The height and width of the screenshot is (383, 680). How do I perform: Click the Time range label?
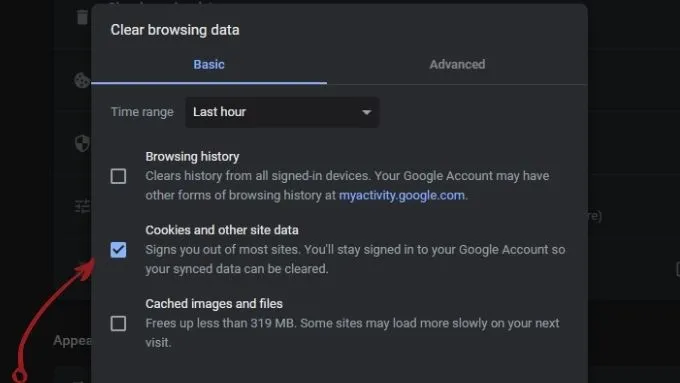(x=142, y=112)
